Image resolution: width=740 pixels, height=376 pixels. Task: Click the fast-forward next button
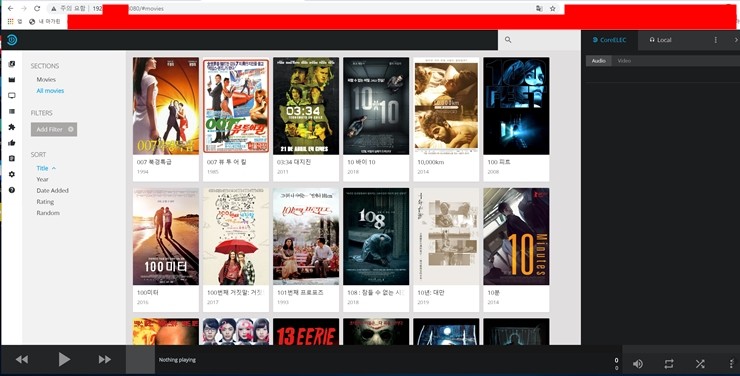[x=104, y=359]
